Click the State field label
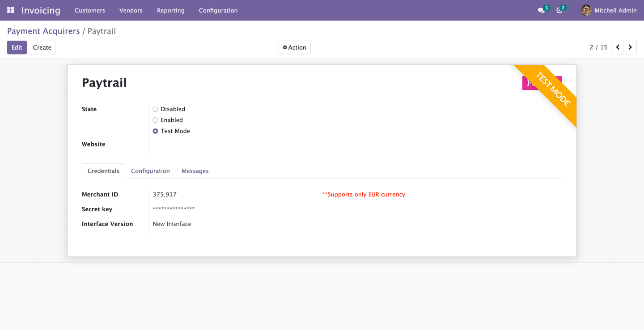The image size is (644, 330). coord(89,109)
